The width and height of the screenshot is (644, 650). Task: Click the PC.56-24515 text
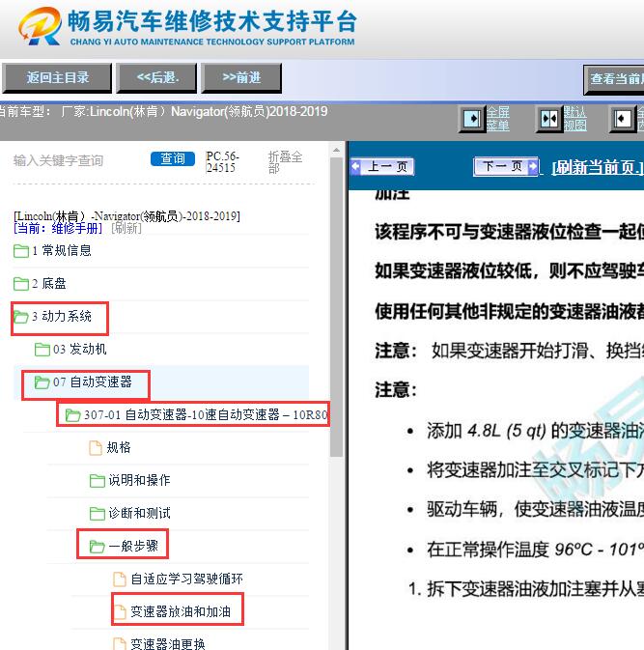(x=222, y=162)
